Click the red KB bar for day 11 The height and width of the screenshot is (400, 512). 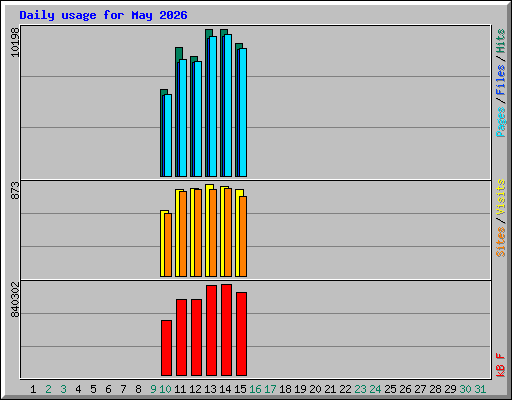[x=181, y=337]
